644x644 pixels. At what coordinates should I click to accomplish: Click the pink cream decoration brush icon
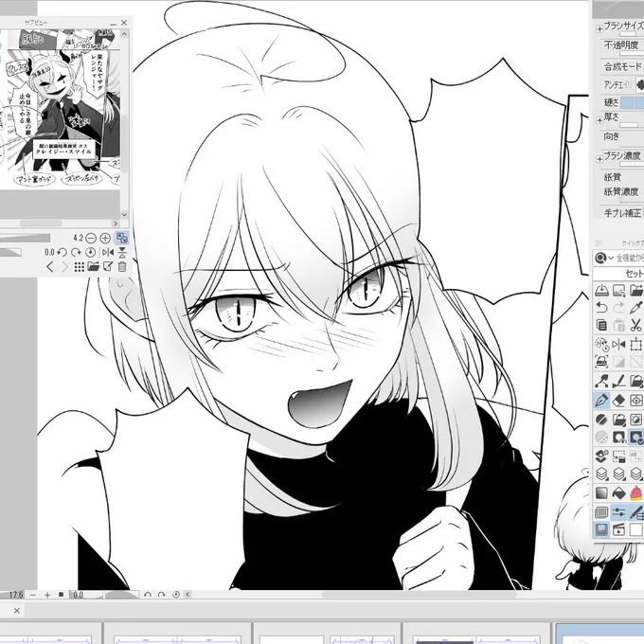(x=635, y=492)
